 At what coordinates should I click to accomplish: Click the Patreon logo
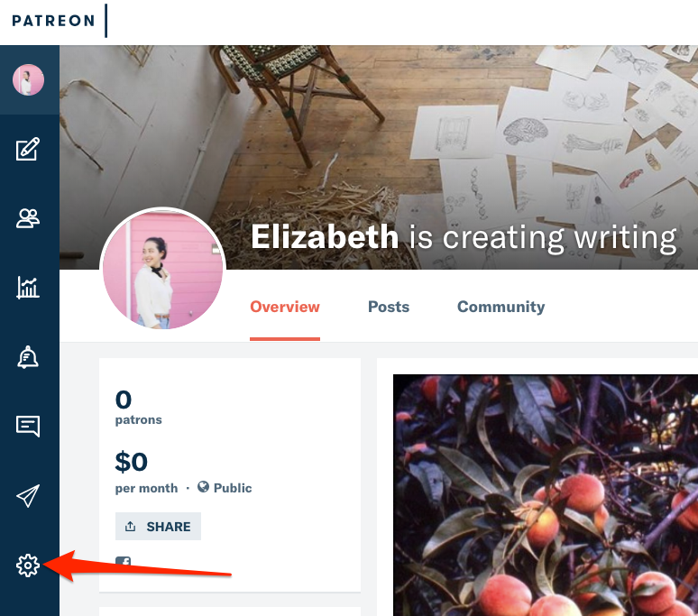tap(53, 21)
